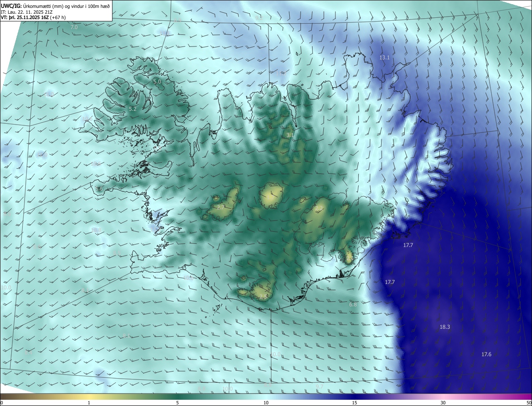Viewport: 532px width, 406px height.
Task: Click the 9.7 value label on the map
Action: [320, 387]
